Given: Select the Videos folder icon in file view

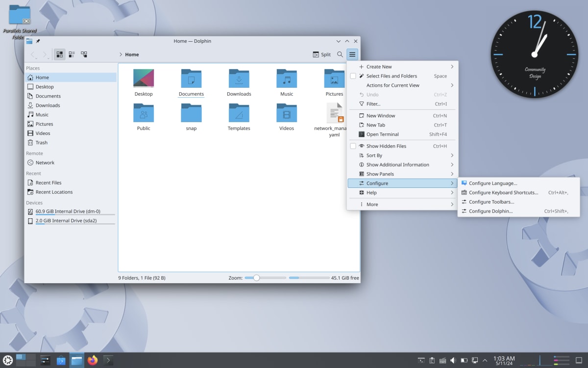Looking at the screenshot, I should pos(287,113).
